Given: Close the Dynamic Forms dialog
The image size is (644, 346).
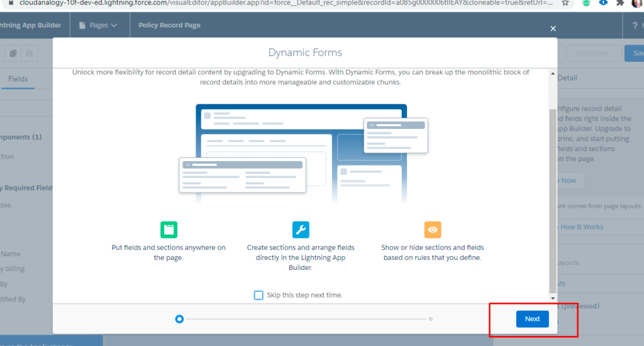Looking at the screenshot, I should 553,28.
